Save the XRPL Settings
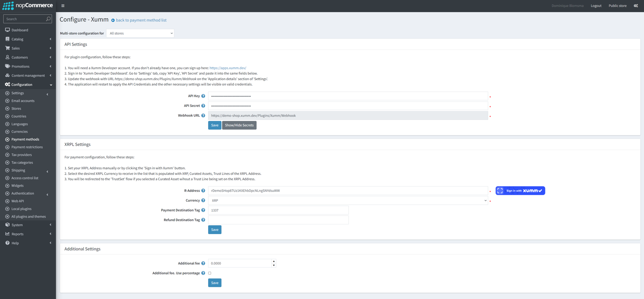The width and height of the screenshot is (644, 299). point(215,230)
